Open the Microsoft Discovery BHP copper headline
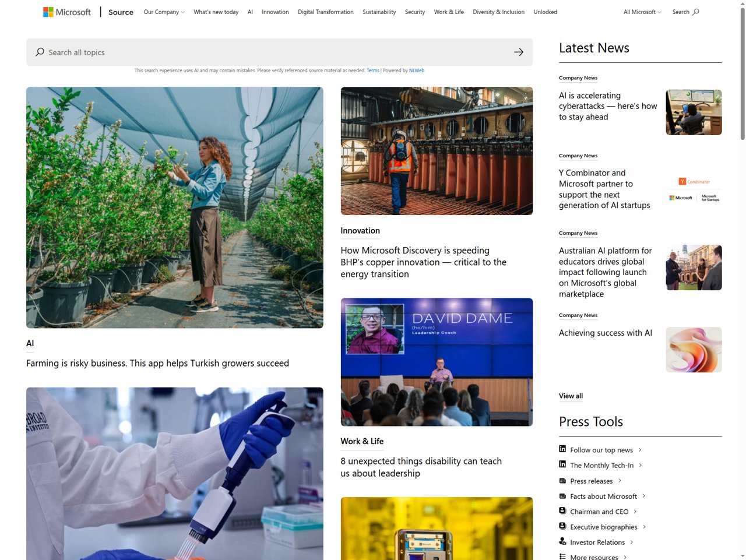Image resolution: width=746 pixels, height=560 pixels. coord(424,262)
